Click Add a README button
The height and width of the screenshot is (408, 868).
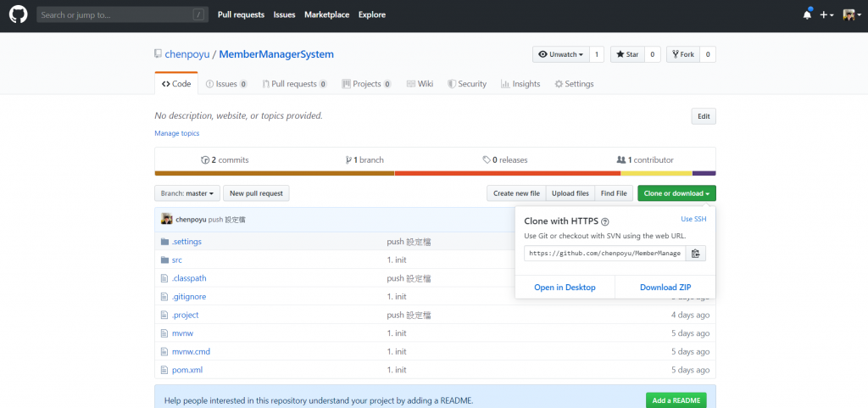pos(676,400)
